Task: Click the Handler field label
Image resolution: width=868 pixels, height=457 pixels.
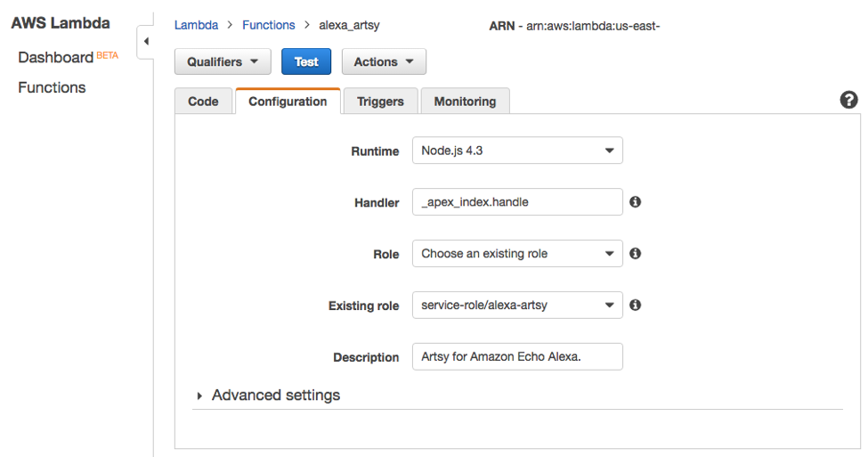Action: pyautogui.click(x=377, y=203)
